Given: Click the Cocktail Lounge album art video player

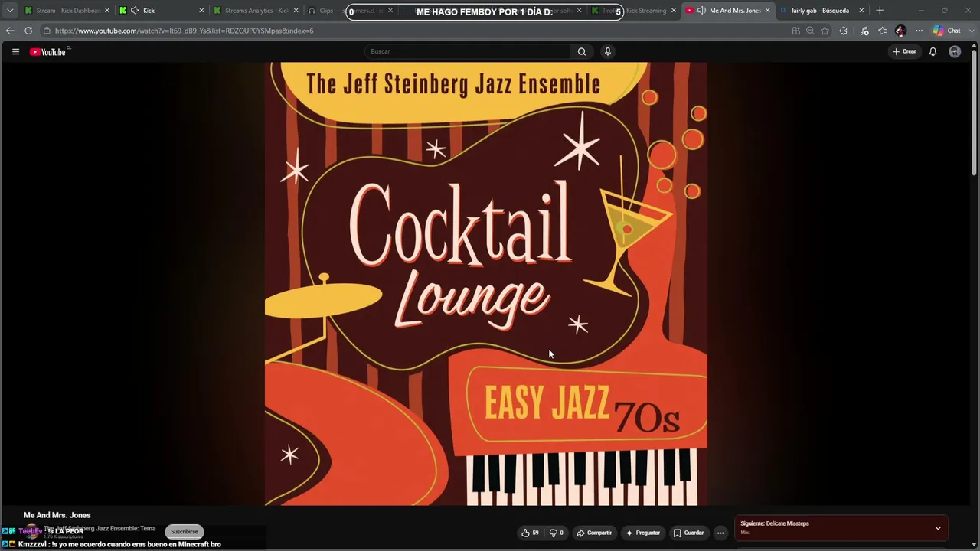Looking at the screenshot, I should pyautogui.click(x=486, y=284).
